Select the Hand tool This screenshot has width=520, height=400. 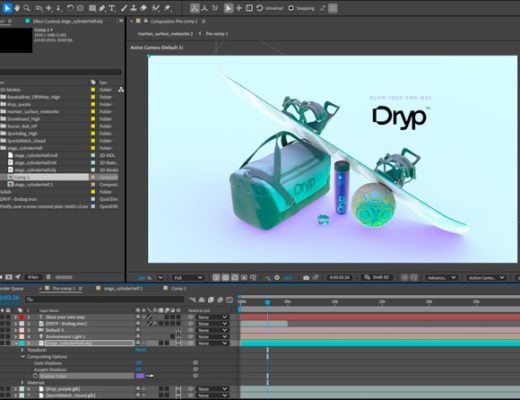[x=17, y=8]
